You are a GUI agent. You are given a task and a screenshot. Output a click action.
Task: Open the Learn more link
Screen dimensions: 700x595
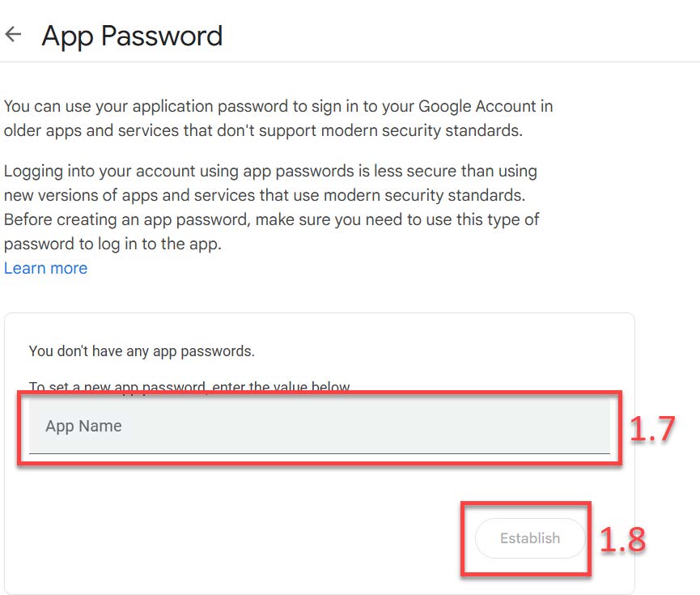coord(45,268)
